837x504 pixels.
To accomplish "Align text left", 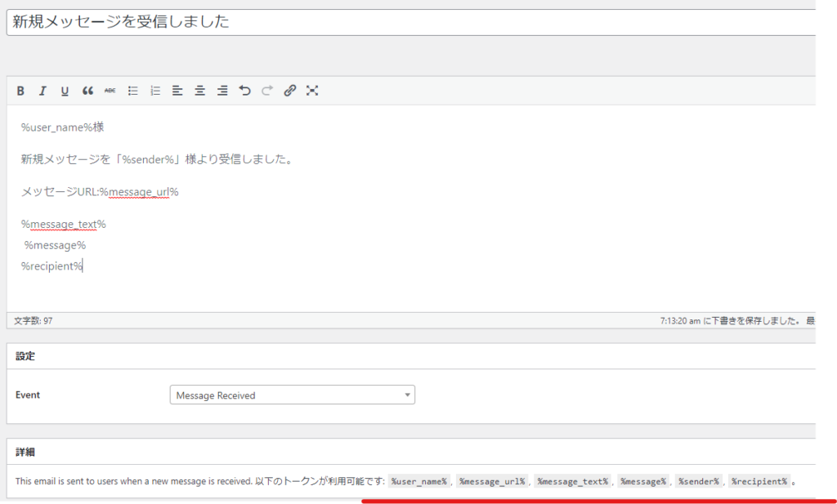I will click(x=177, y=91).
